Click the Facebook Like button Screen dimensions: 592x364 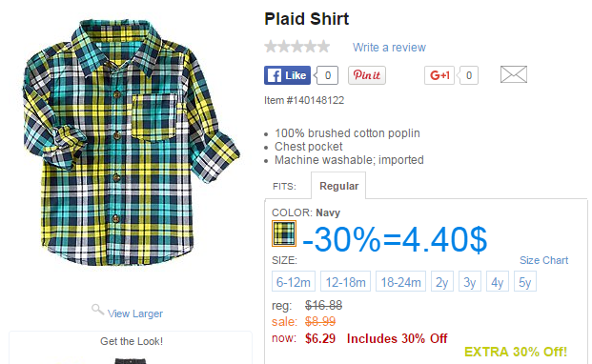[287, 75]
